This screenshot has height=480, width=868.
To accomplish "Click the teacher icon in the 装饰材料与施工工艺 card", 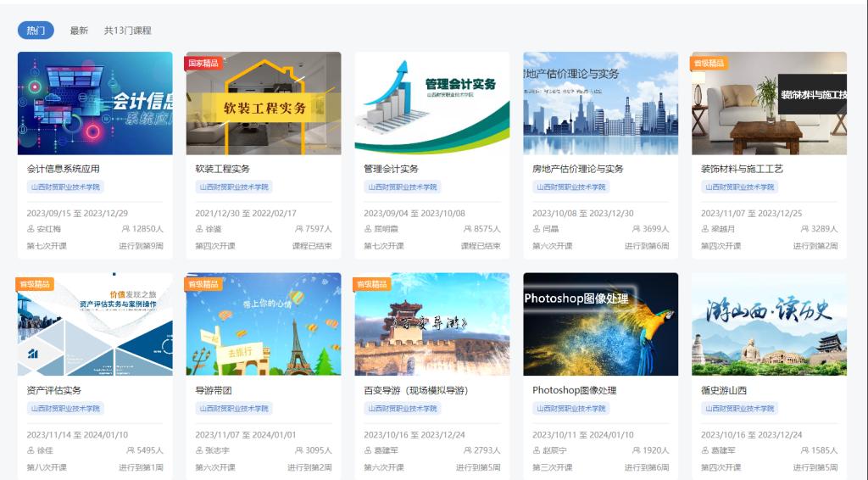I will (x=705, y=229).
